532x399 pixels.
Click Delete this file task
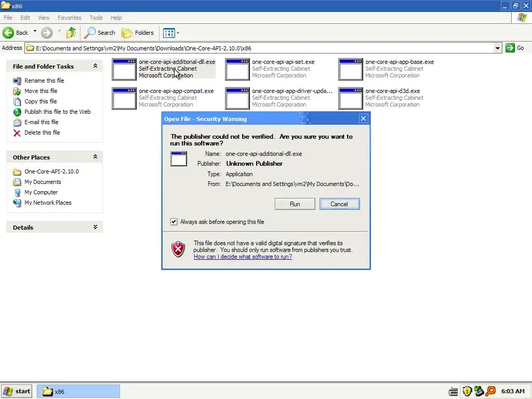click(x=42, y=132)
